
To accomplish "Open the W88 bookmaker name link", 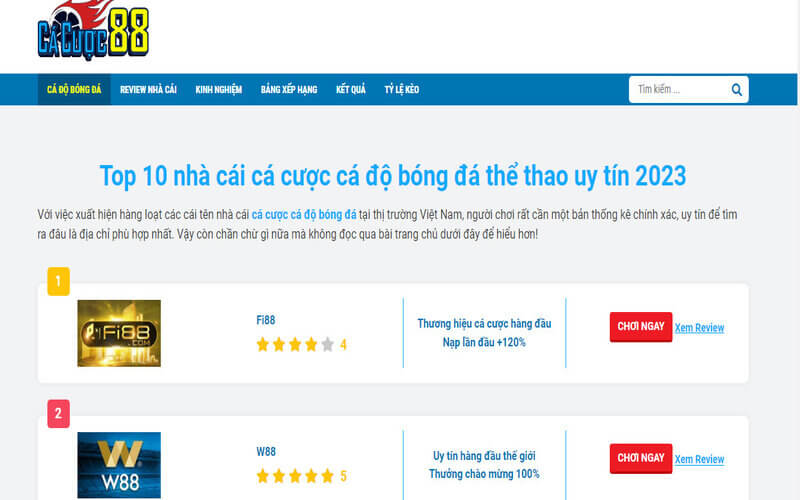I will (x=266, y=452).
